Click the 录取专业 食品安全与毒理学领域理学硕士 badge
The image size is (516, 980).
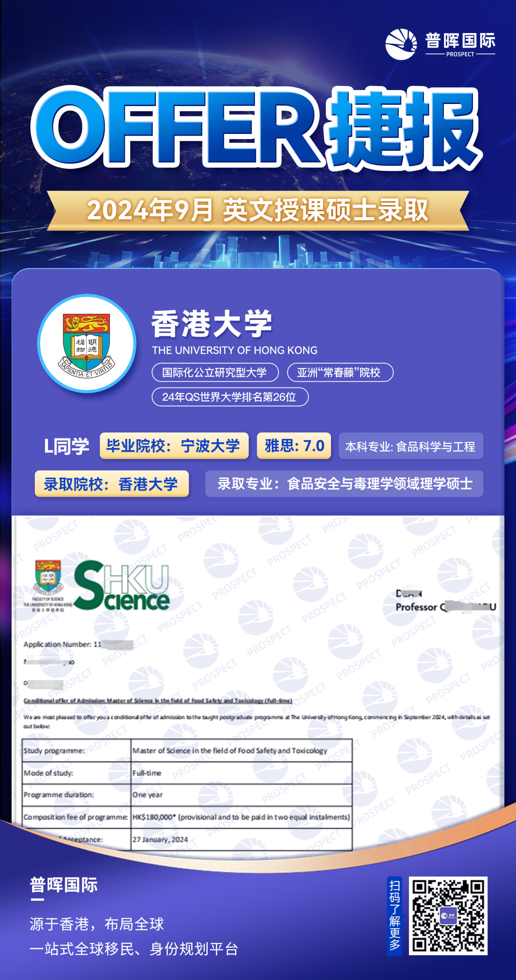[x=344, y=484]
